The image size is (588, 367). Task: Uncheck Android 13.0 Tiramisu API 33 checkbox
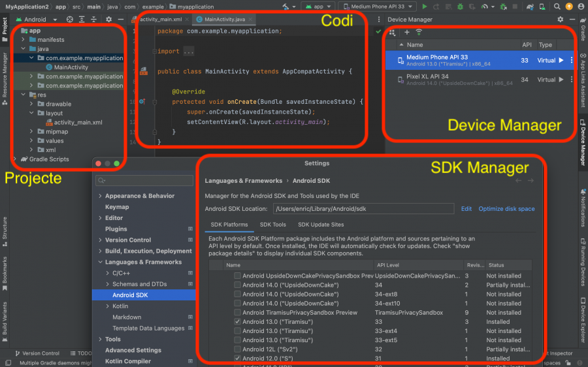click(x=237, y=322)
